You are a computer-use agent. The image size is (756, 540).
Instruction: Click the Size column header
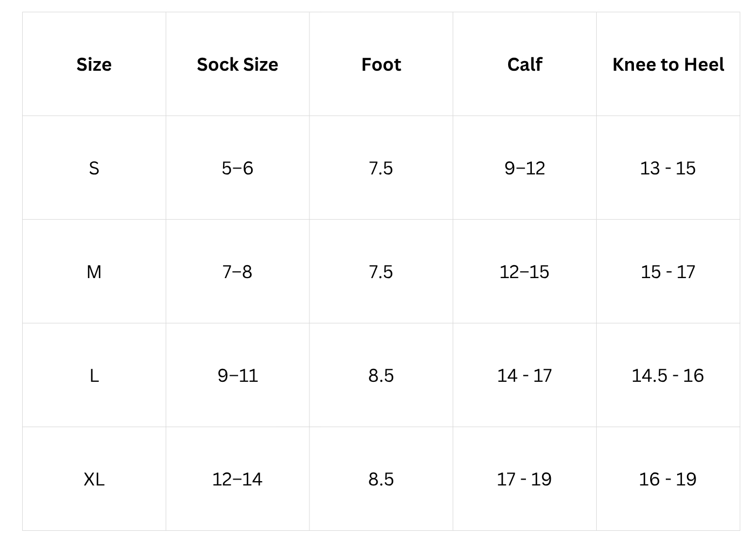(x=94, y=64)
